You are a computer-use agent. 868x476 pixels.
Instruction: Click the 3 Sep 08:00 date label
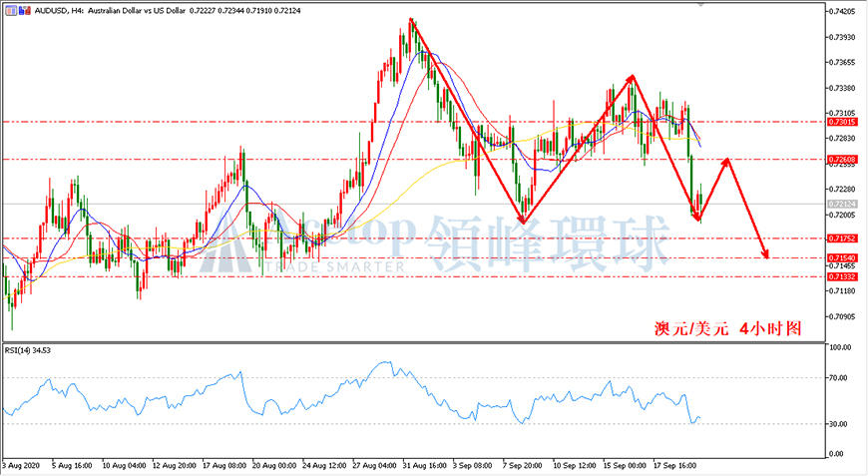[x=472, y=465]
